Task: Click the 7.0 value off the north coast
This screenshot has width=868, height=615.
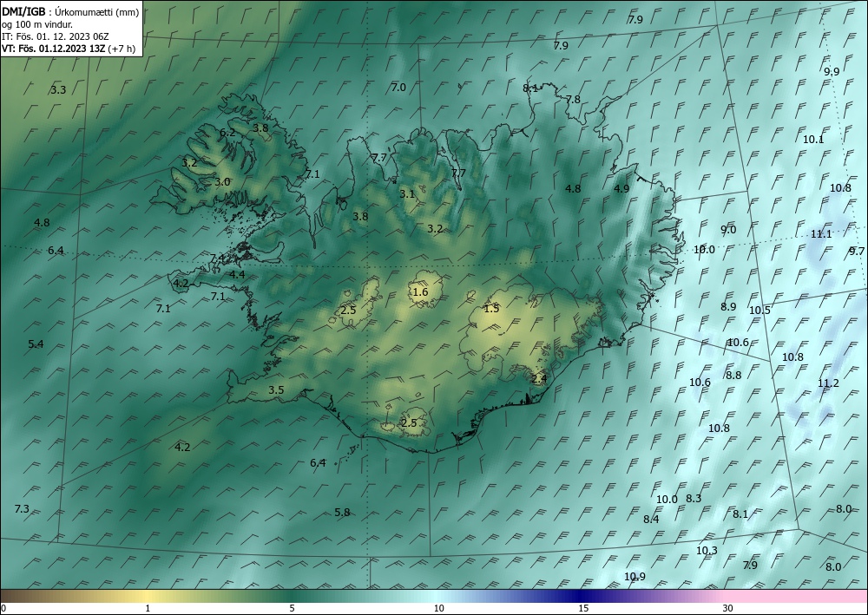Action: click(x=398, y=87)
